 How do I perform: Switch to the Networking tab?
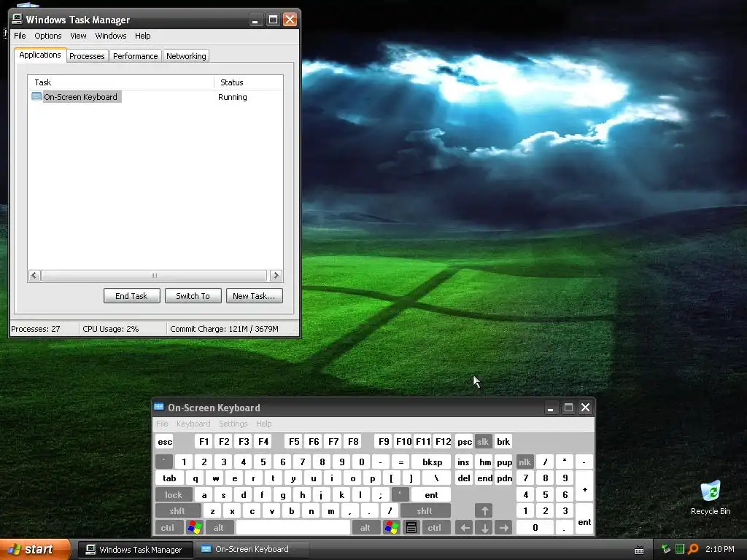pyautogui.click(x=186, y=56)
